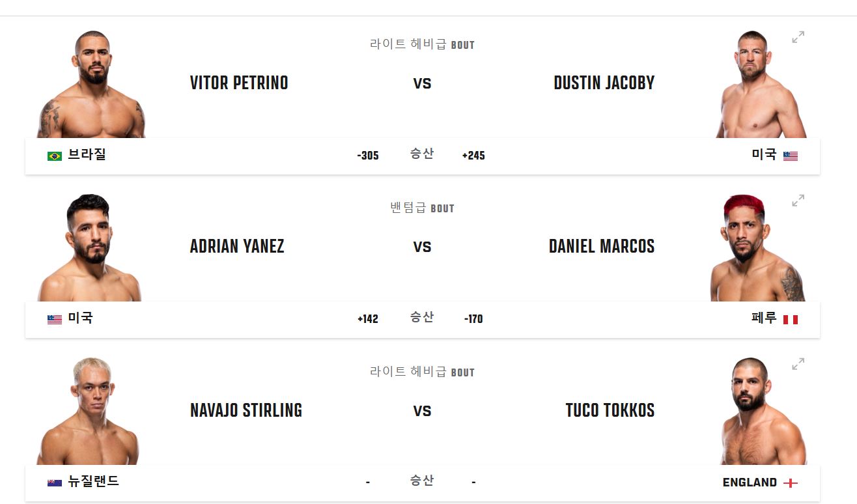Open DANIEL MARCOS fighter profile
Viewport: 857px width, 504px height.
click(x=602, y=247)
